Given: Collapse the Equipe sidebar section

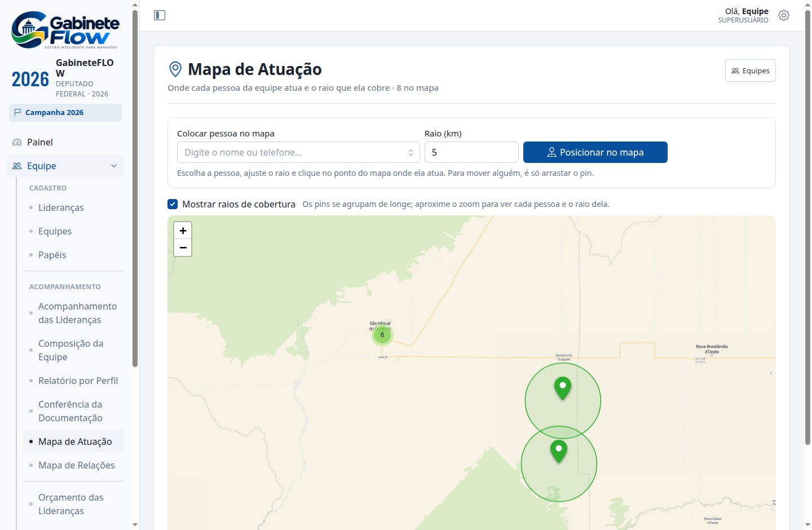Looking at the screenshot, I should coord(114,166).
